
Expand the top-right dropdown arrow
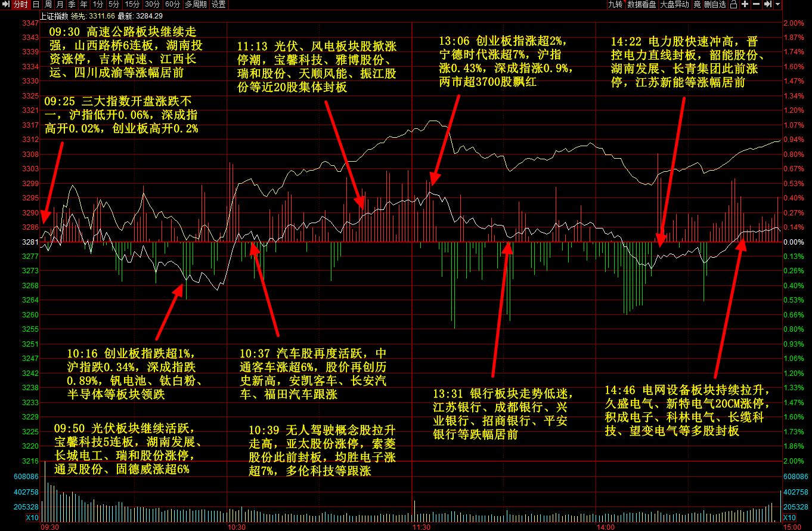pos(777,4)
